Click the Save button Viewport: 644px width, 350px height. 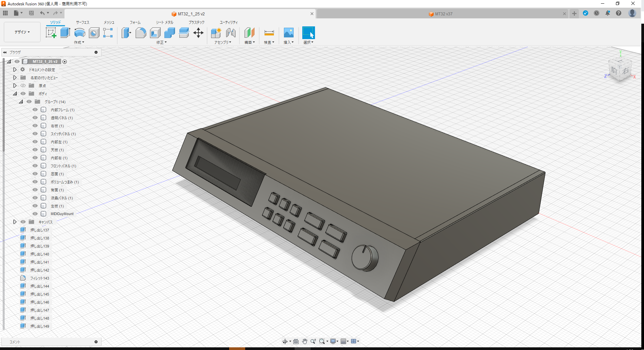tap(31, 13)
